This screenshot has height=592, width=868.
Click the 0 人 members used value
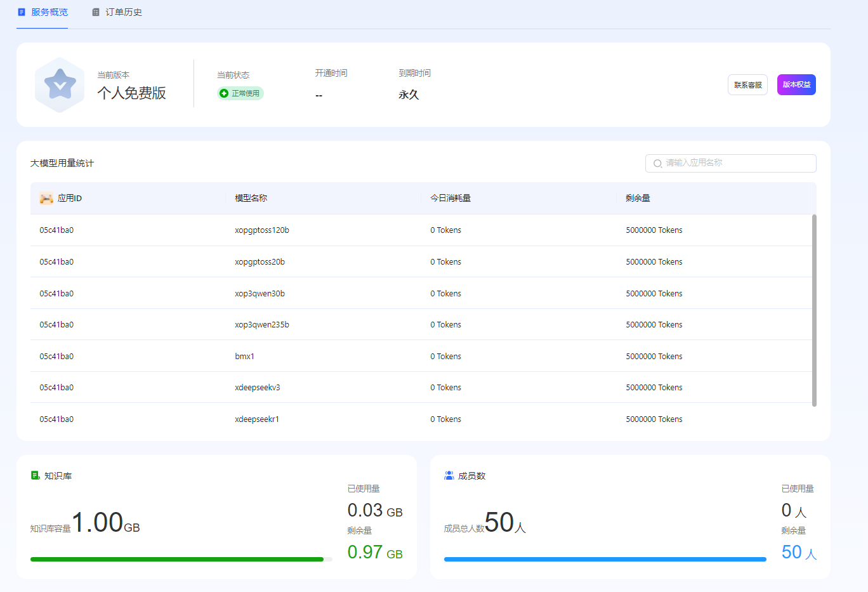794,511
